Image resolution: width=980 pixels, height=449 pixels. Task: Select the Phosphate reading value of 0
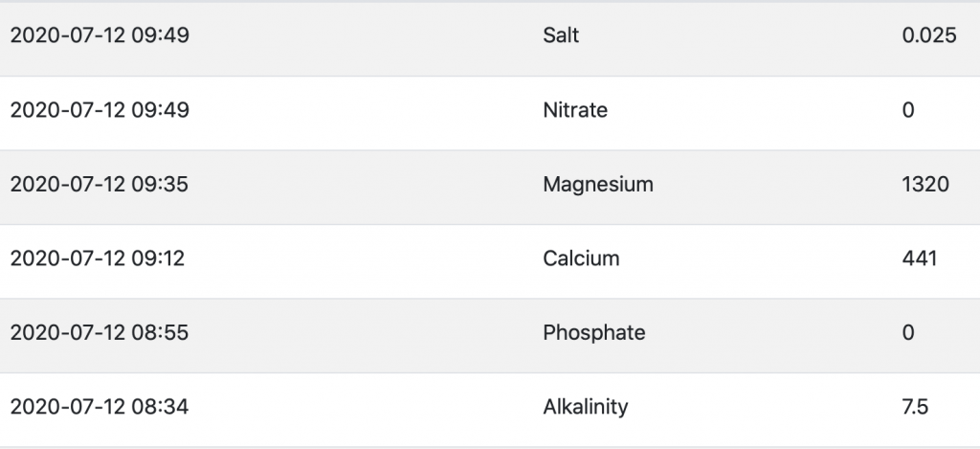point(908,333)
